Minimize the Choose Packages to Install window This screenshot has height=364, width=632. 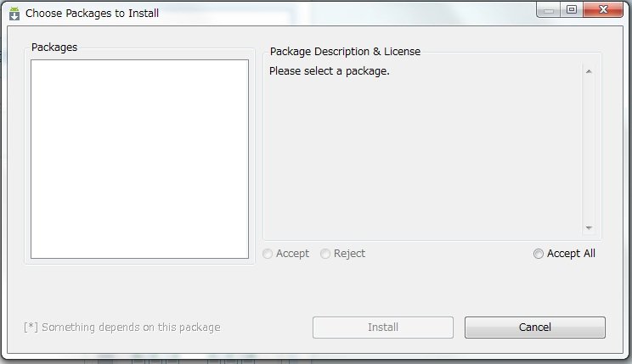point(549,10)
